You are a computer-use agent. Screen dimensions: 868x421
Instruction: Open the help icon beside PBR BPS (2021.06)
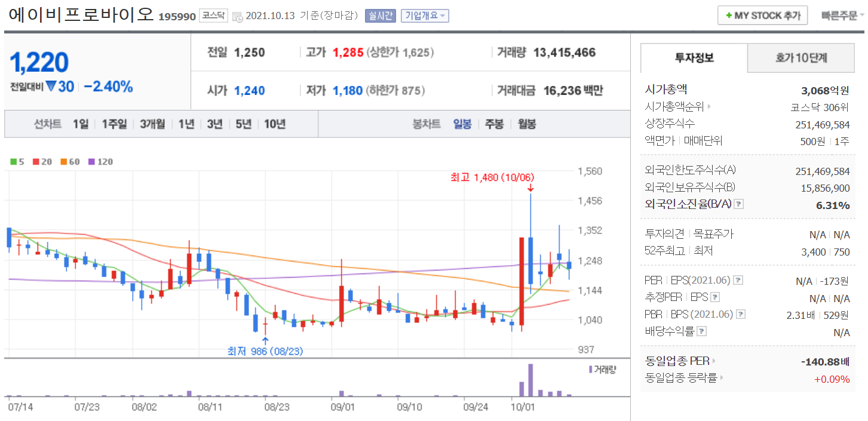741,314
